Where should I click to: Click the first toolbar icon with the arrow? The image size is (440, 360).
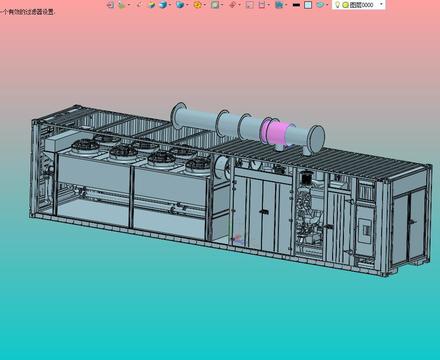(110, 5)
